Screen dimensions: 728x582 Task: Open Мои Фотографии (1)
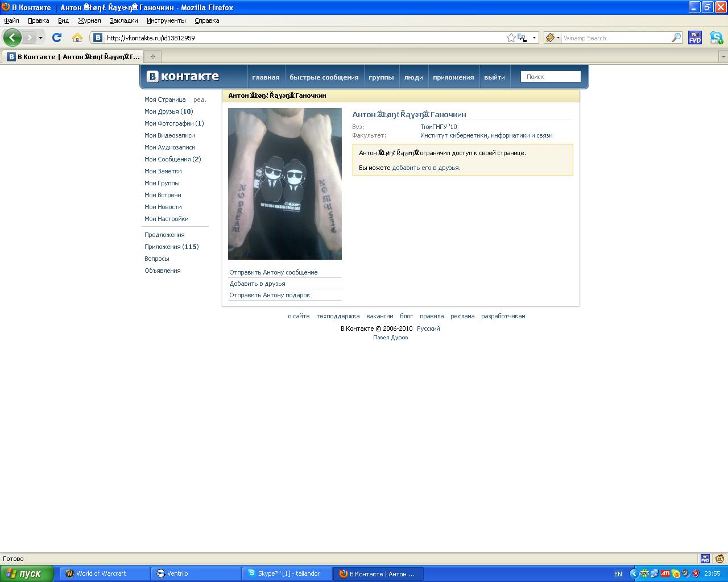pyautogui.click(x=174, y=123)
